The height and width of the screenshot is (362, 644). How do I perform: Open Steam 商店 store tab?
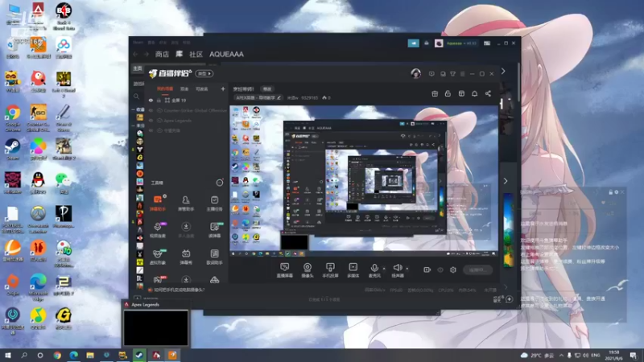coord(163,54)
